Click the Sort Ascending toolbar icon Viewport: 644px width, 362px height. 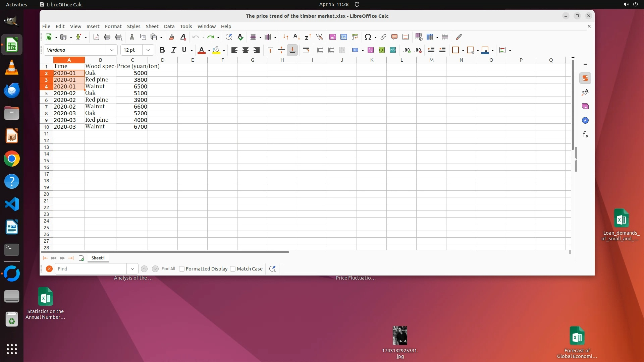(x=297, y=37)
